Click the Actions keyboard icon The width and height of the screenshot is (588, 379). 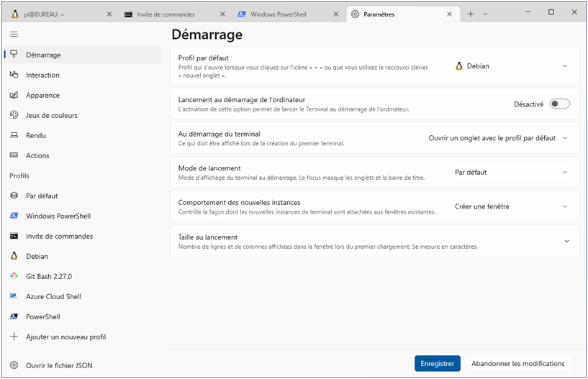14,155
